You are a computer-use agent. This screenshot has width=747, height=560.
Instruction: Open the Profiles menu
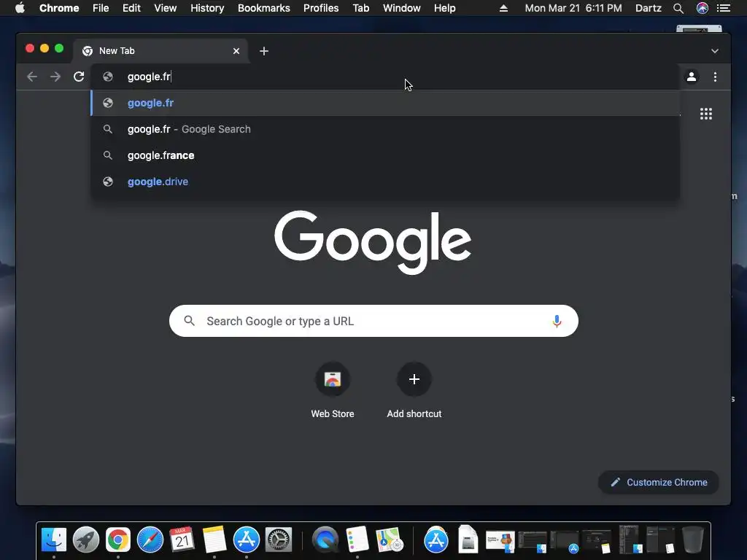(321, 8)
